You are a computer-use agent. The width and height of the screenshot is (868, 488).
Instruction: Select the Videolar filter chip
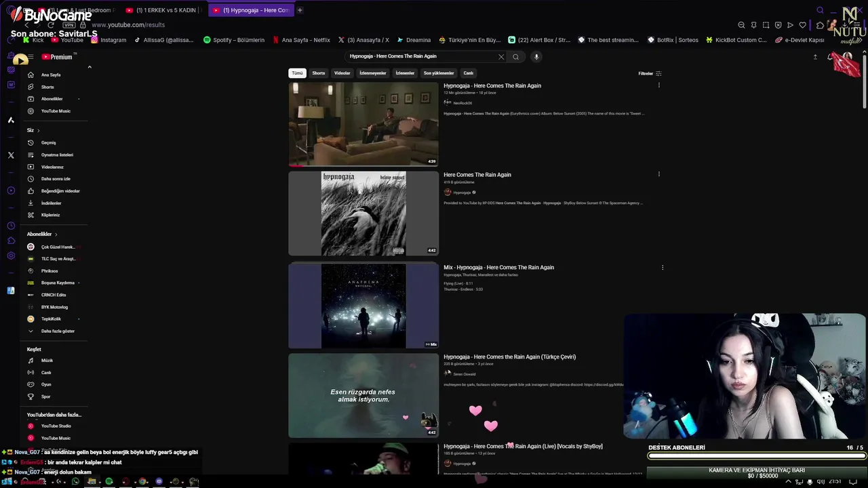click(342, 73)
